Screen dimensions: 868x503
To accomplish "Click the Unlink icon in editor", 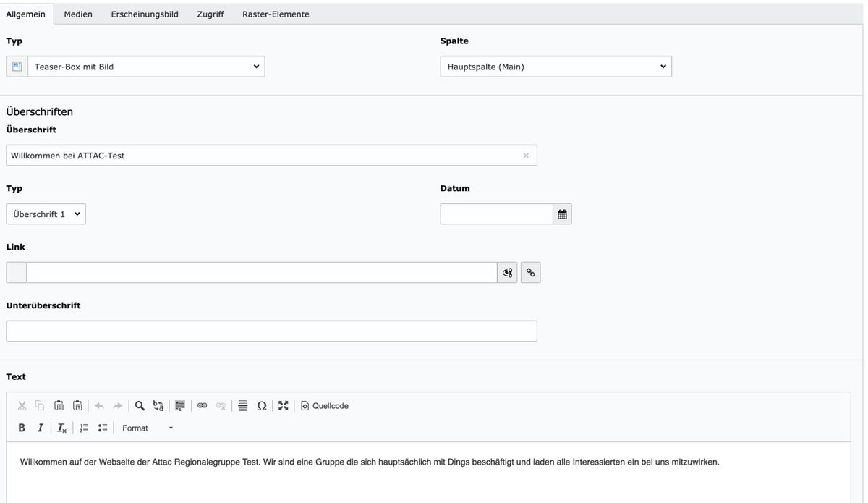I will (221, 406).
